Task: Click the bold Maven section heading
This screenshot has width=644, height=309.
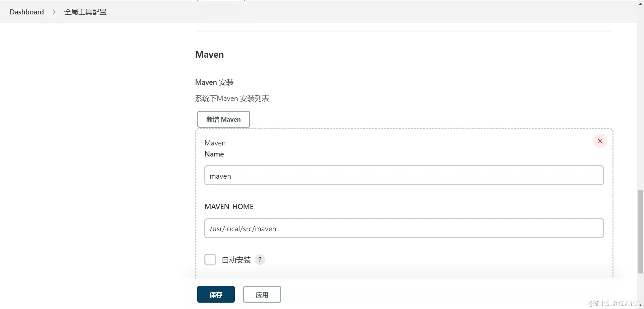Action: (209, 54)
